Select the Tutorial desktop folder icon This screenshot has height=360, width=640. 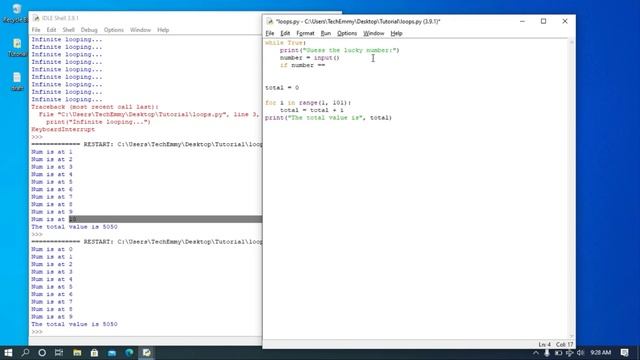tap(17, 47)
